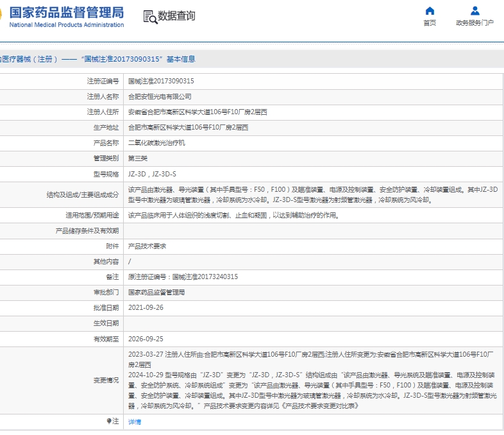Click the 产品储存条件及有效期 label
Image resolution: width=504 pixels, height=435 pixels.
(x=87, y=231)
